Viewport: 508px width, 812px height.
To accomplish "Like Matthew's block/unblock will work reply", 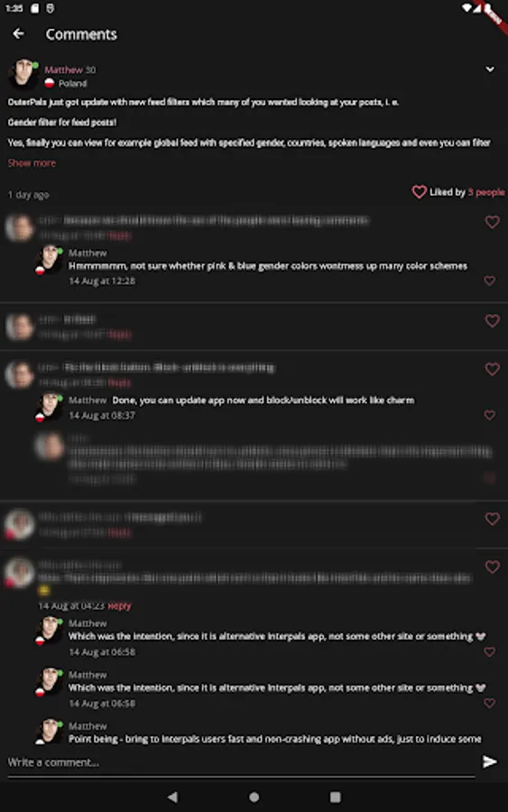I will coord(489,415).
